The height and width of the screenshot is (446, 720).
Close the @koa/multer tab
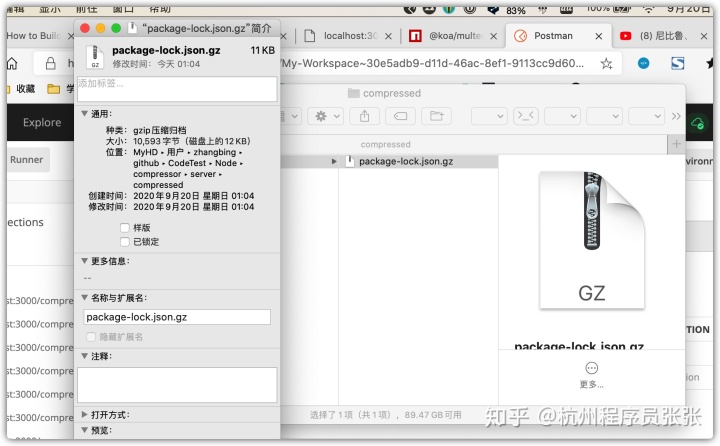coord(494,36)
